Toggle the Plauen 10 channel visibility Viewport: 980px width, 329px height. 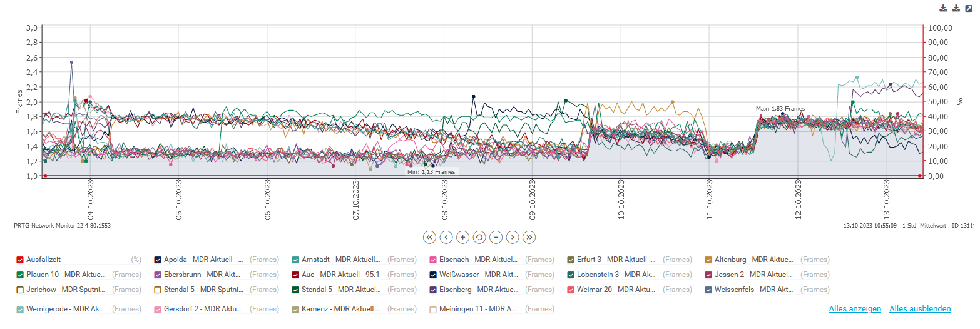click(20, 275)
